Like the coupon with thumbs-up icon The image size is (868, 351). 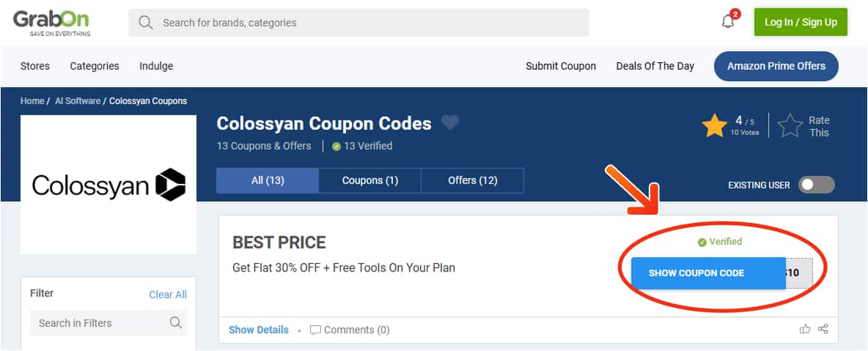[x=805, y=329]
